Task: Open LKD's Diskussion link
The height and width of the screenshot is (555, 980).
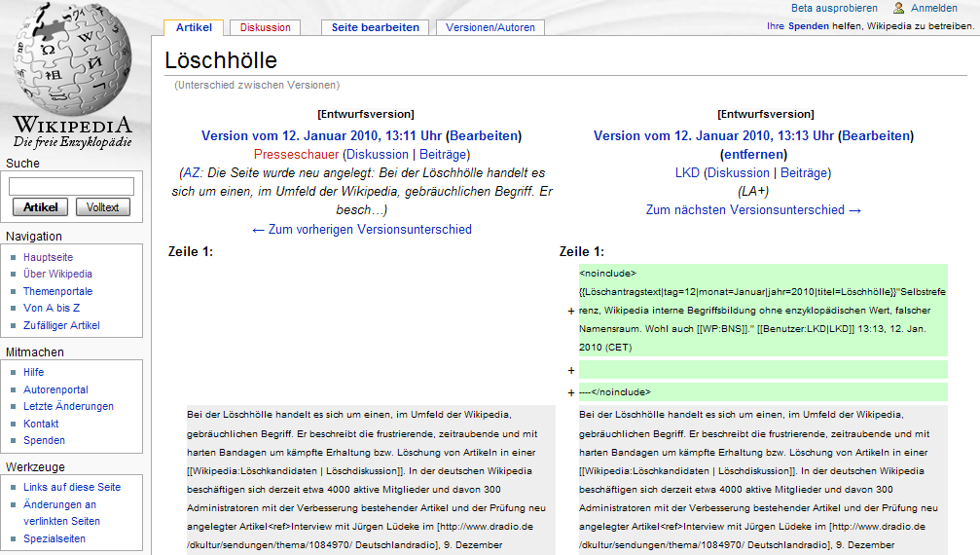Action: coord(738,173)
